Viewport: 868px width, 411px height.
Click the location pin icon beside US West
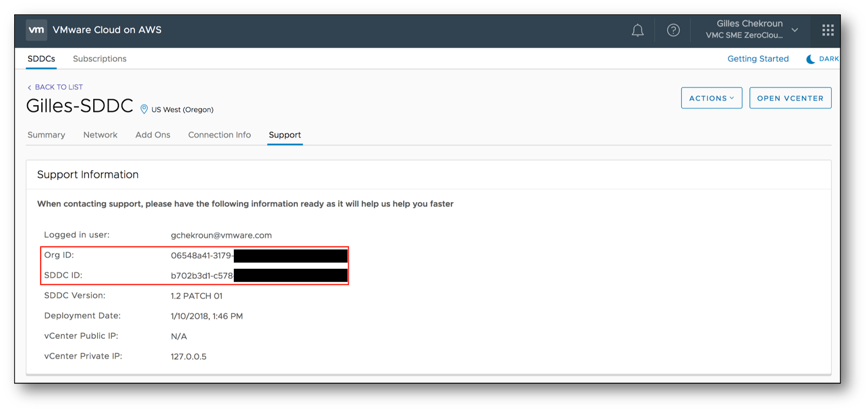pyautogui.click(x=144, y=109)
